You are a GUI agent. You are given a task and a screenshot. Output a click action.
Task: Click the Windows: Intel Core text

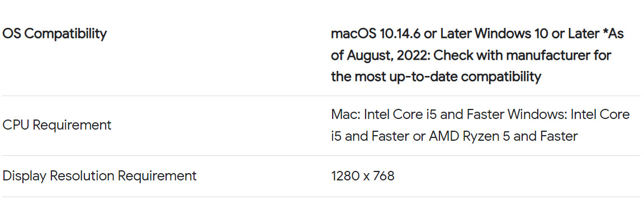point(569,114)
